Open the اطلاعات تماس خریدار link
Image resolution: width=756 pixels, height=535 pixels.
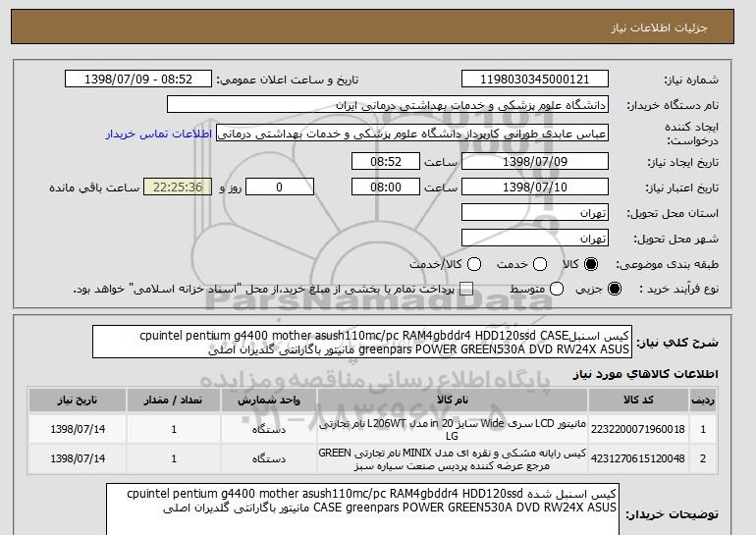pyautogui.click(x=159, y=134)
